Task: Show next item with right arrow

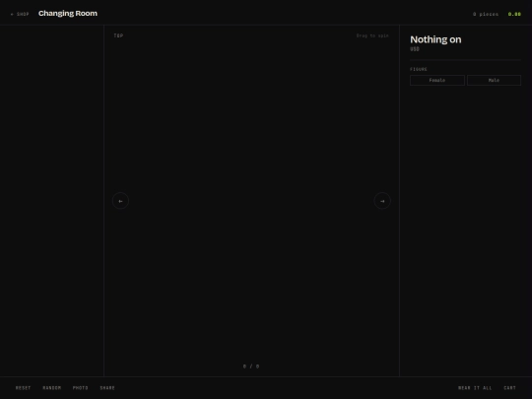Action: click(x=382, y=201)
